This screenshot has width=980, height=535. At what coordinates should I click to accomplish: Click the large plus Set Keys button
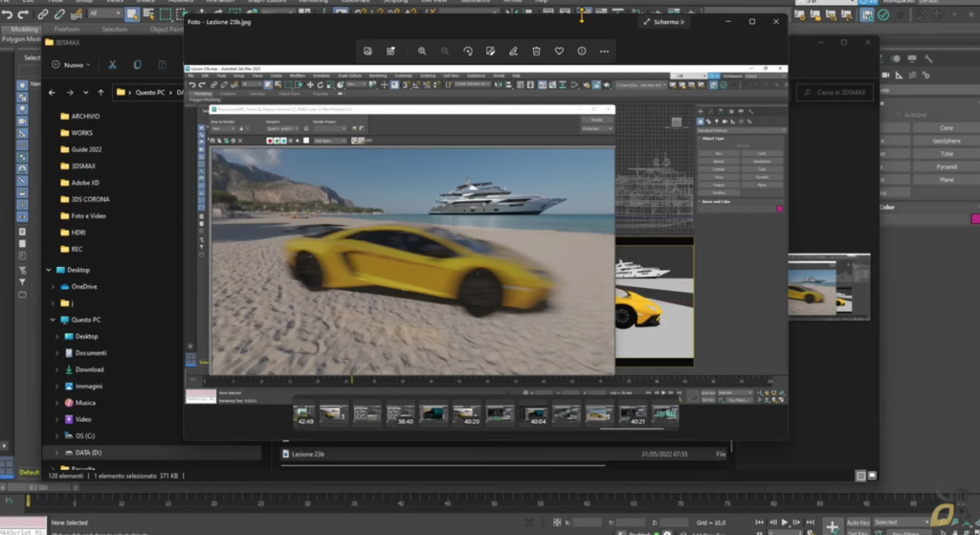coord(832,527)
